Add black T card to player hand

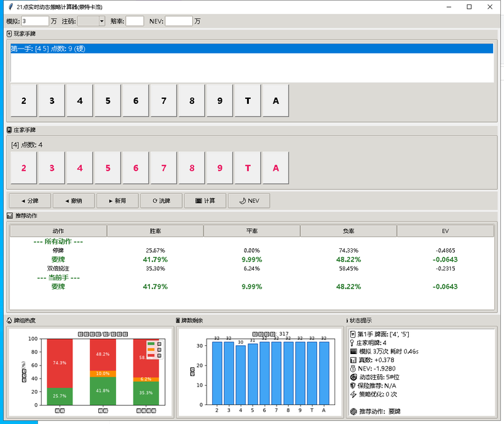(248, 101)
